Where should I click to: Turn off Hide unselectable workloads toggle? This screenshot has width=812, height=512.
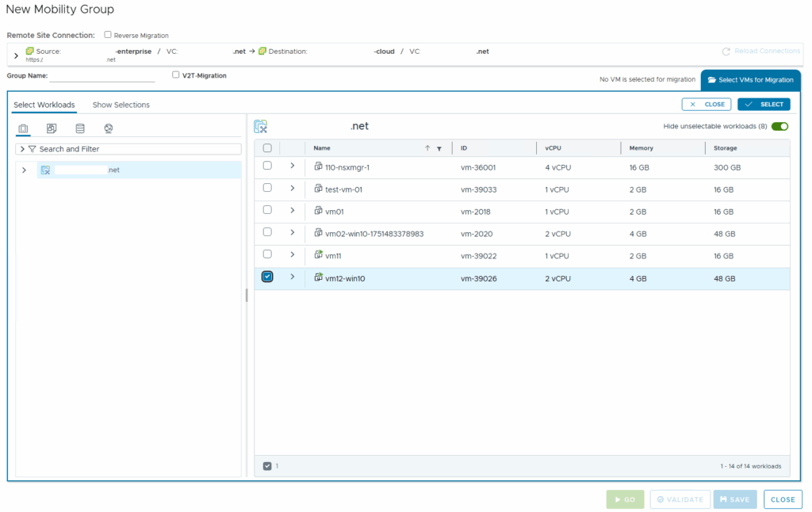(x=779, y=126)
